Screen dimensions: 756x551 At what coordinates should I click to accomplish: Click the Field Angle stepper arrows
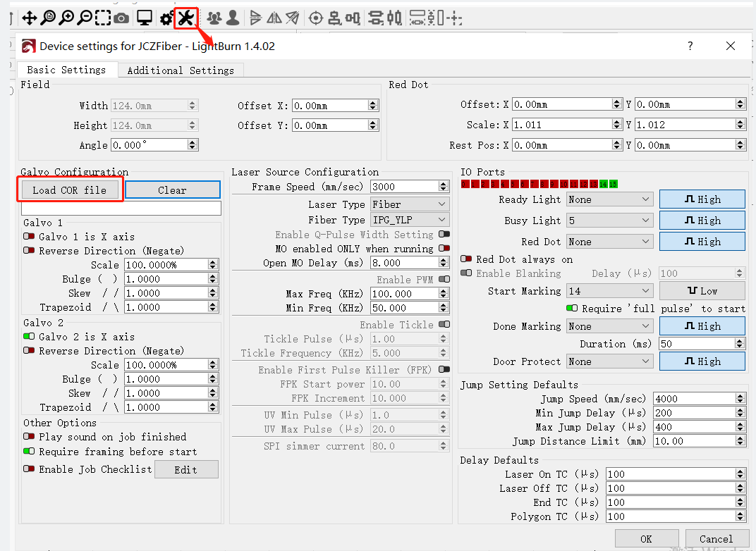pos(193,144)
